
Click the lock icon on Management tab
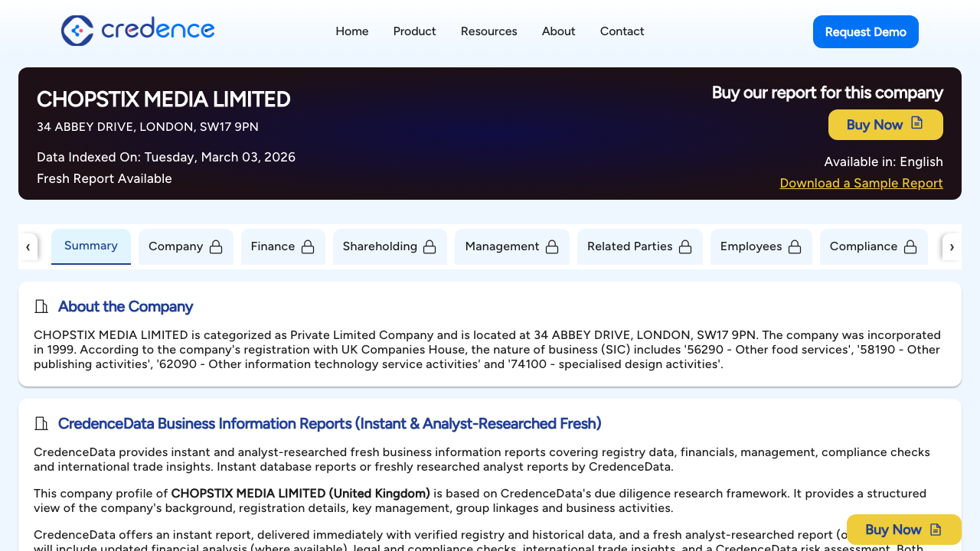click(x=552, y=246)
